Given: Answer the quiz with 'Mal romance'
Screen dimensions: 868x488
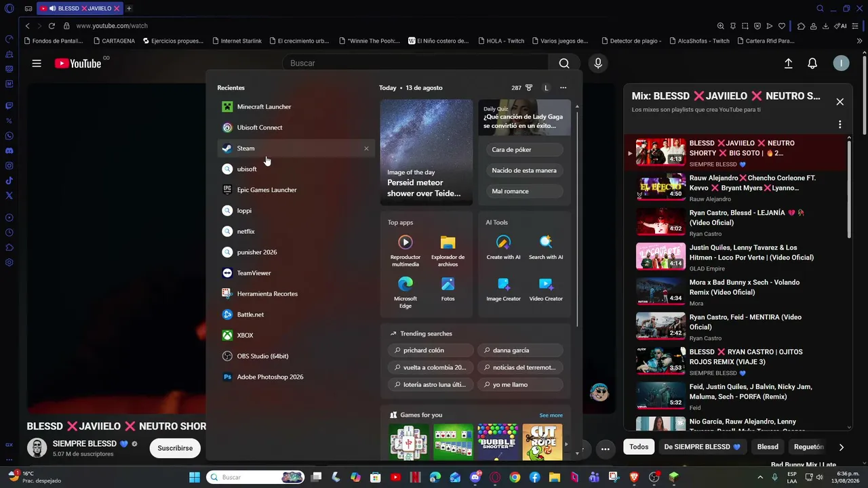Looking at the screenshot, I should click(524, 191).
